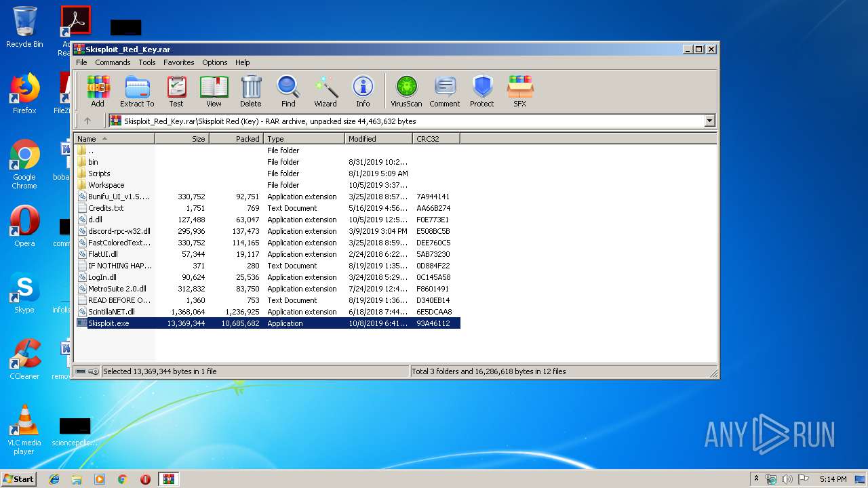Open Skype desktop shortcut
This screenshot has width=868, height=488.
point(24,293)
